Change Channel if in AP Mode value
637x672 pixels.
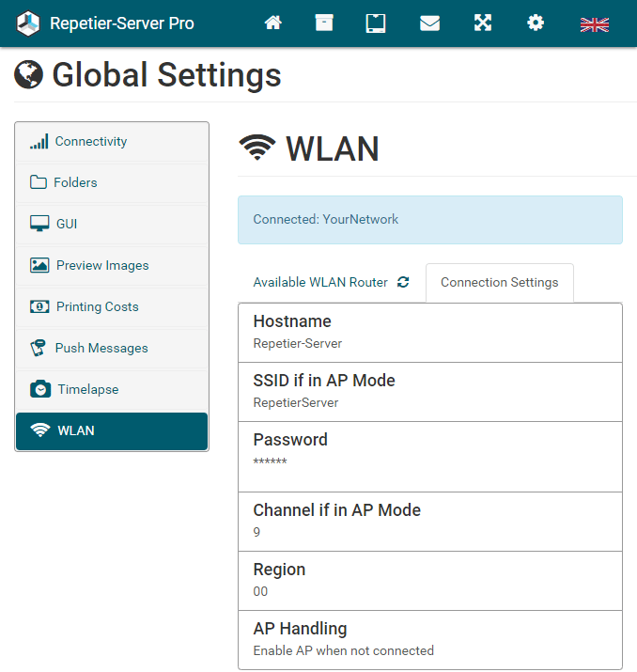tap(430, 522)
